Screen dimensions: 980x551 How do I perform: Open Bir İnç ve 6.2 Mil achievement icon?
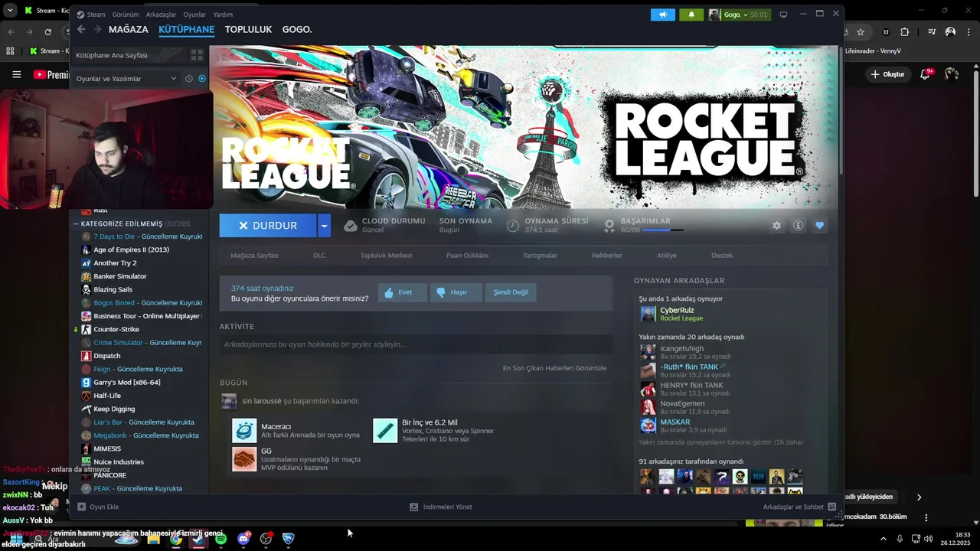click(x=385, y=430)
